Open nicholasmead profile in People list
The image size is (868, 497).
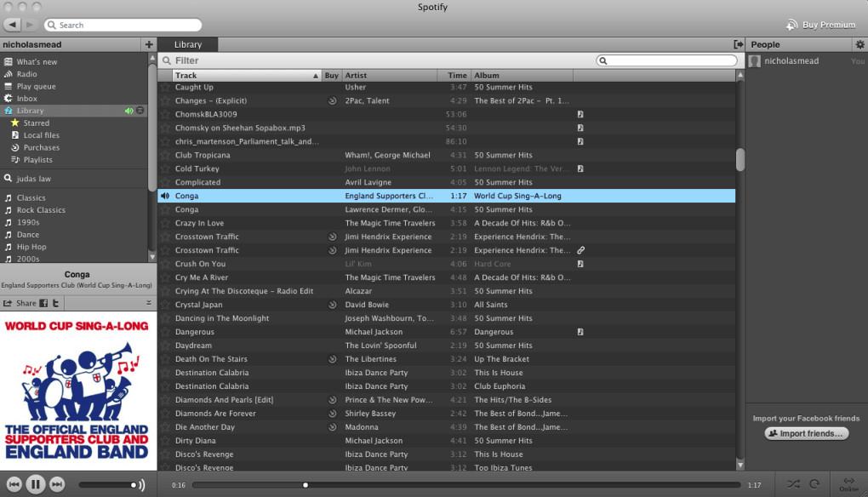(791, 61)
